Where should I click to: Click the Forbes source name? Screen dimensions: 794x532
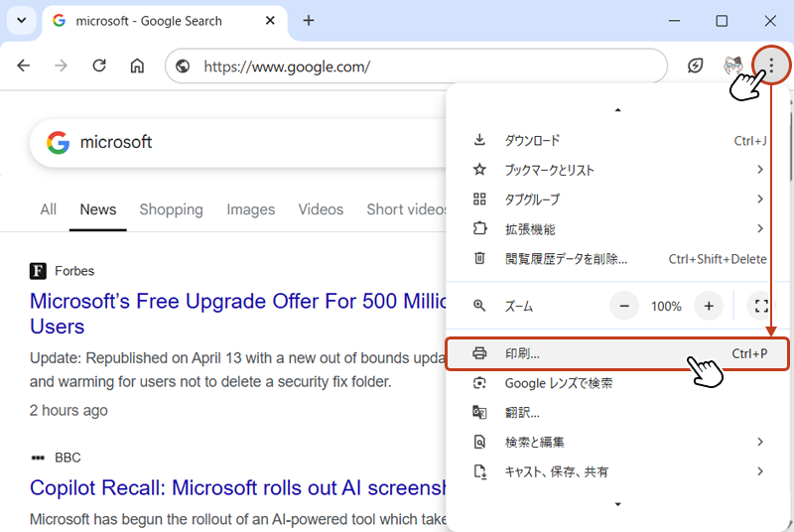(74, 271)
